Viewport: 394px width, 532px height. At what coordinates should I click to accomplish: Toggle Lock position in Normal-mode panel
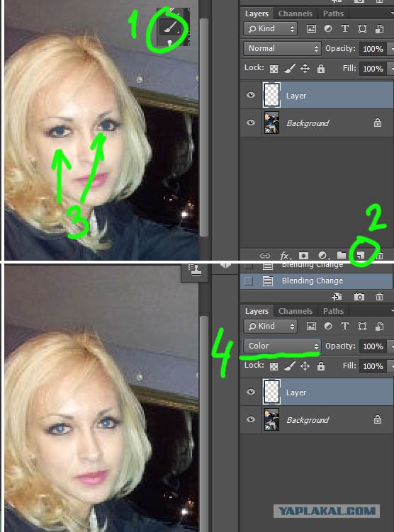pyautogui.click(x=305, y=69)
